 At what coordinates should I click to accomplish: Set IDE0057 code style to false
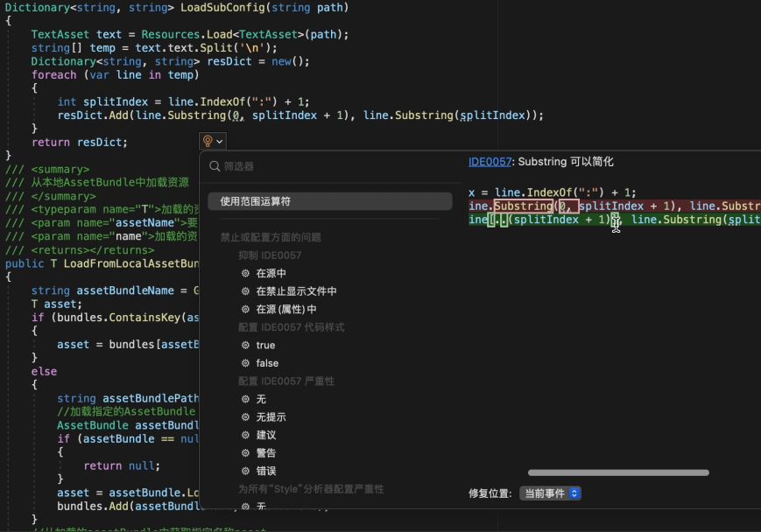coord(267,363)
